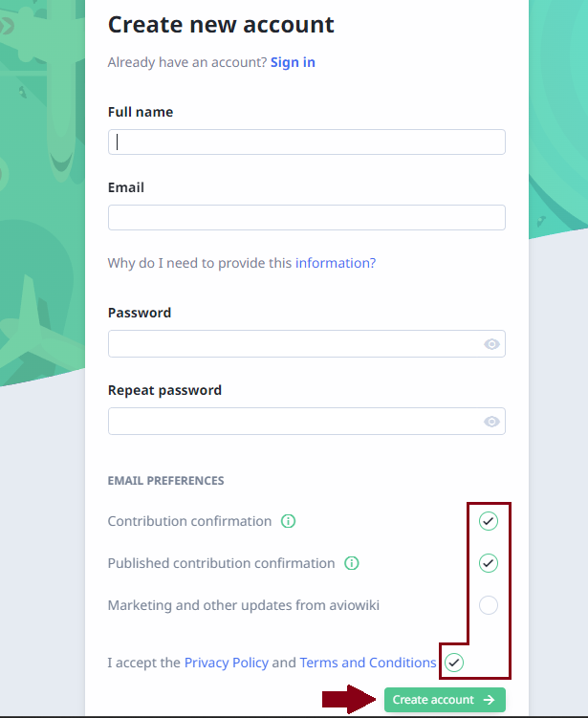Click into the Email input field
This screenshot has height=718, width=588.
[x=307, y=218]
